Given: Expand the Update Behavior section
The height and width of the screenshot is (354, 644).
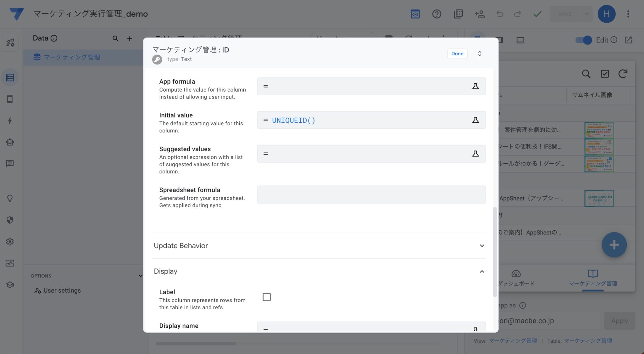Looking at the screenshot, I should pyautogui.click(x=482, y=246).
